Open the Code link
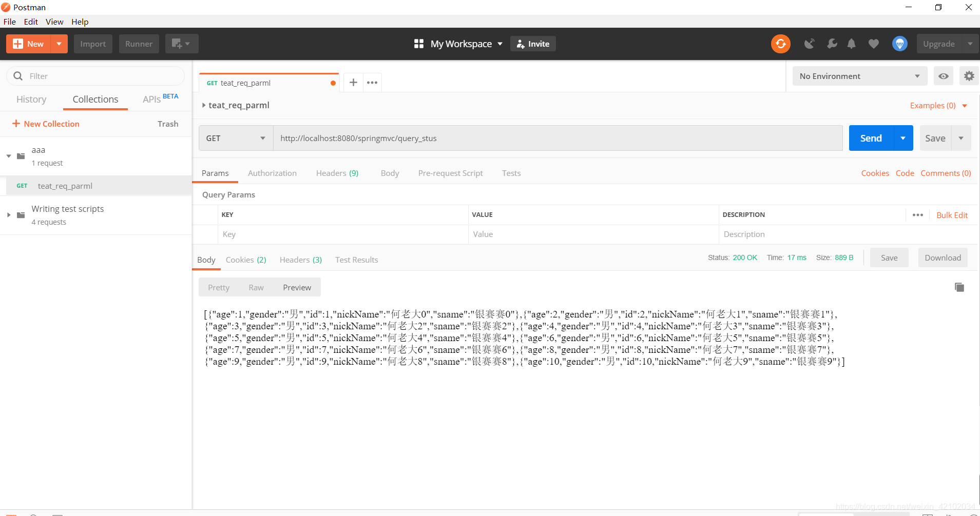 point(905,173)
